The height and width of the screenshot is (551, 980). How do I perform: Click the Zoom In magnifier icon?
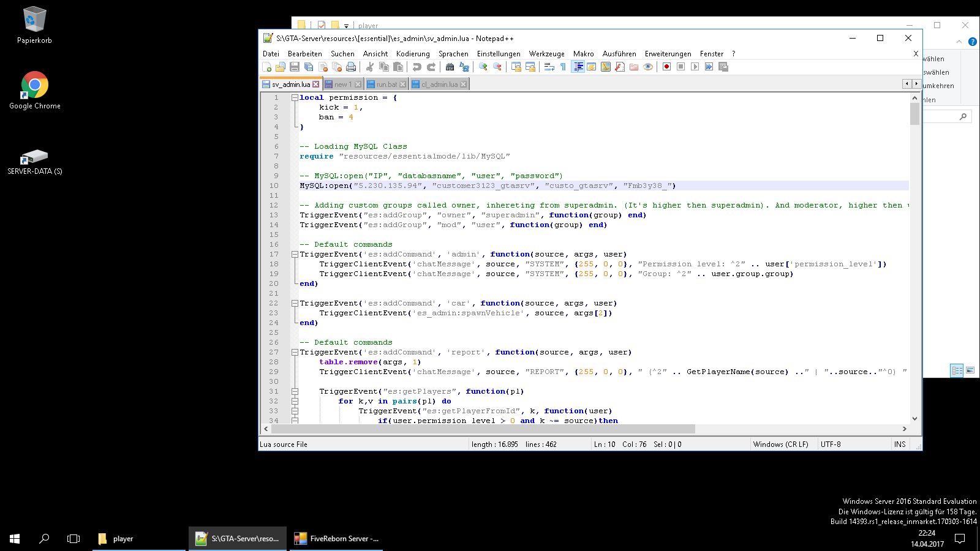[x=483, y=67]
